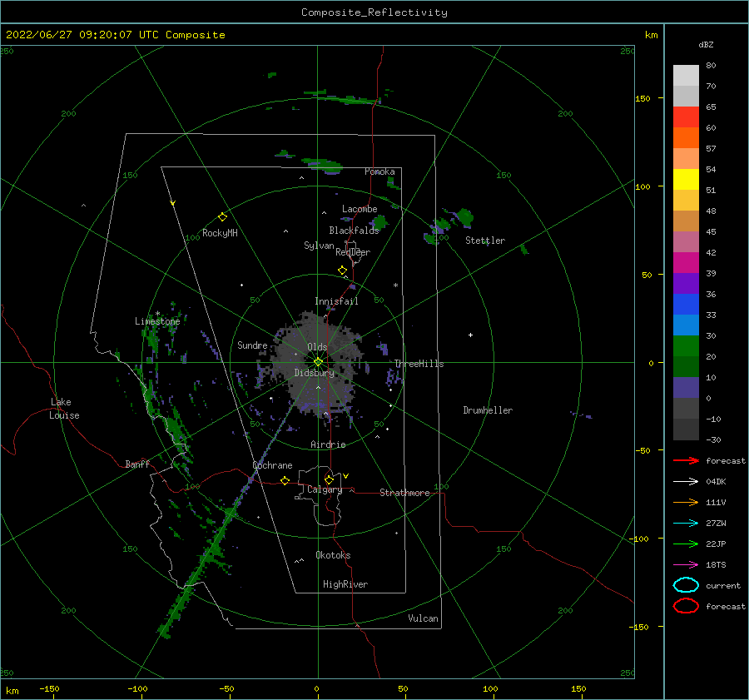
Task: Select the orange 111V arrow icon
Action: click(686, 502)
